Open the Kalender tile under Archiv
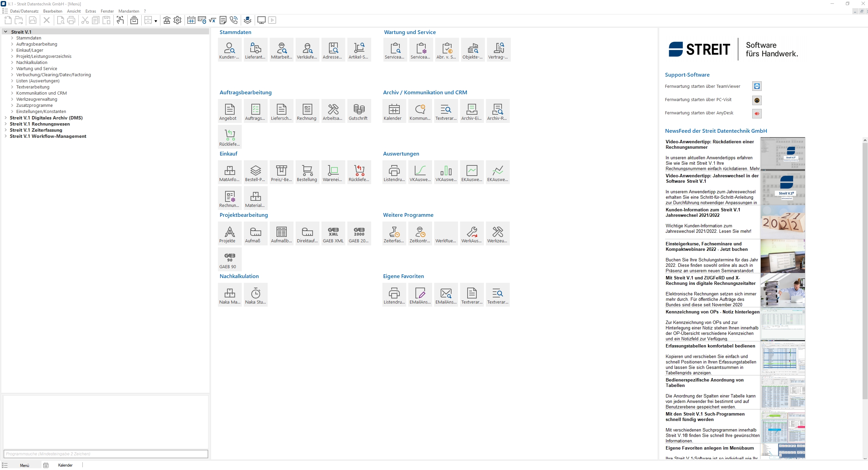Screen dimensions: 868x470 394,111
